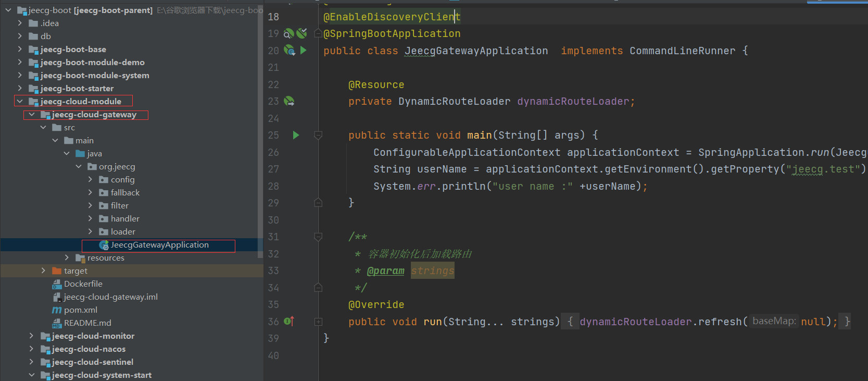This screenshot has height=381, width=868.
Task: Click line number 28 in the gutter
Action: (x=273, y=186)
